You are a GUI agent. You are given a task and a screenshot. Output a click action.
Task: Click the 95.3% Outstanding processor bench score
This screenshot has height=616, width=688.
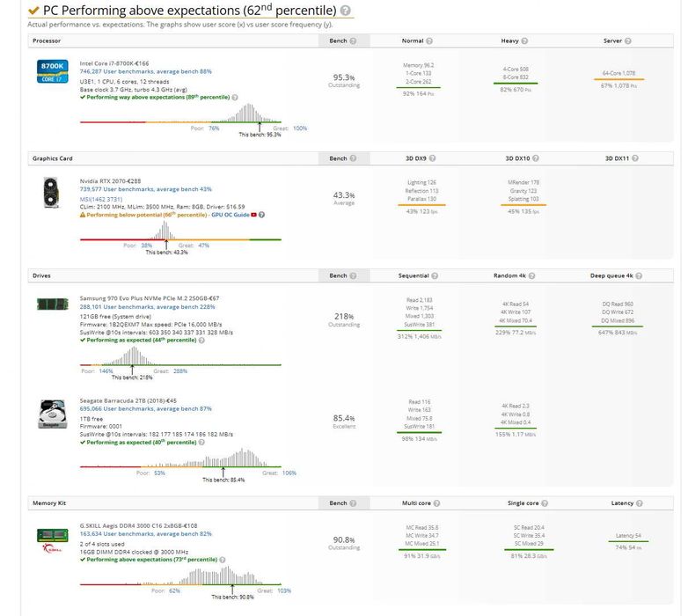tap(344, 81)
